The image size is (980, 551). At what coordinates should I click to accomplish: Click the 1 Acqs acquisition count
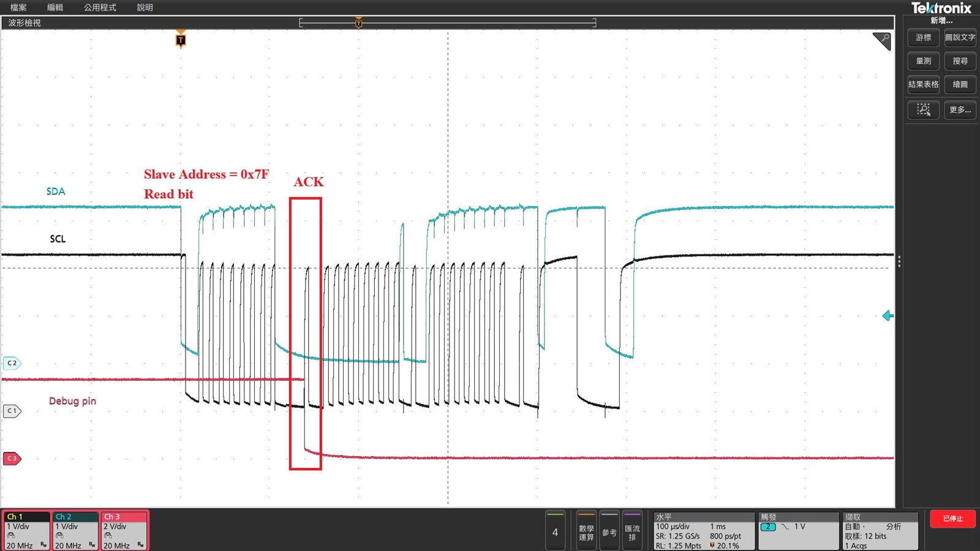(856, 545)
